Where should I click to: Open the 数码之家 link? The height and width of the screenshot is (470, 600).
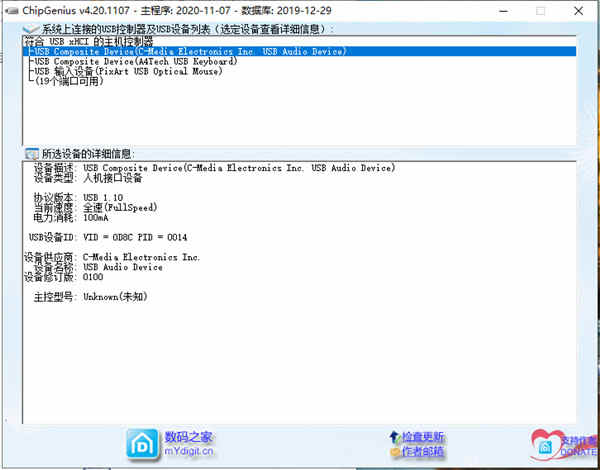(x=188, y=437)
